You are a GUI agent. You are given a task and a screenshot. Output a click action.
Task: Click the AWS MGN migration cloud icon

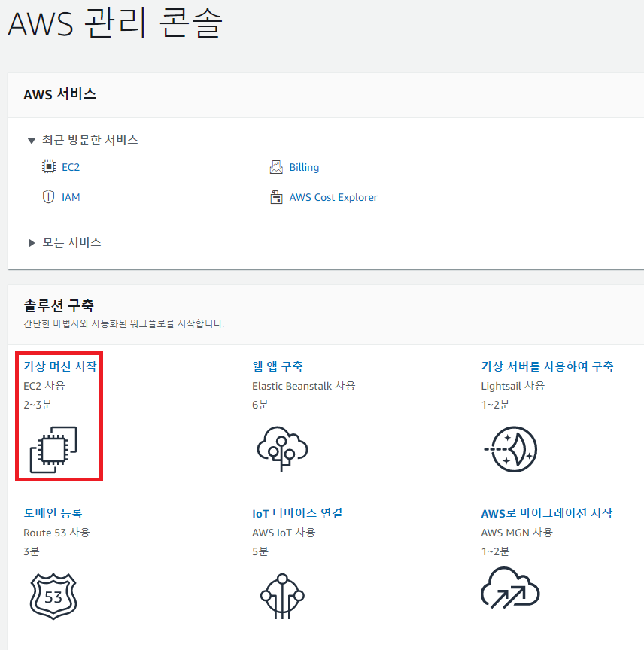click(x=510, y=588)
